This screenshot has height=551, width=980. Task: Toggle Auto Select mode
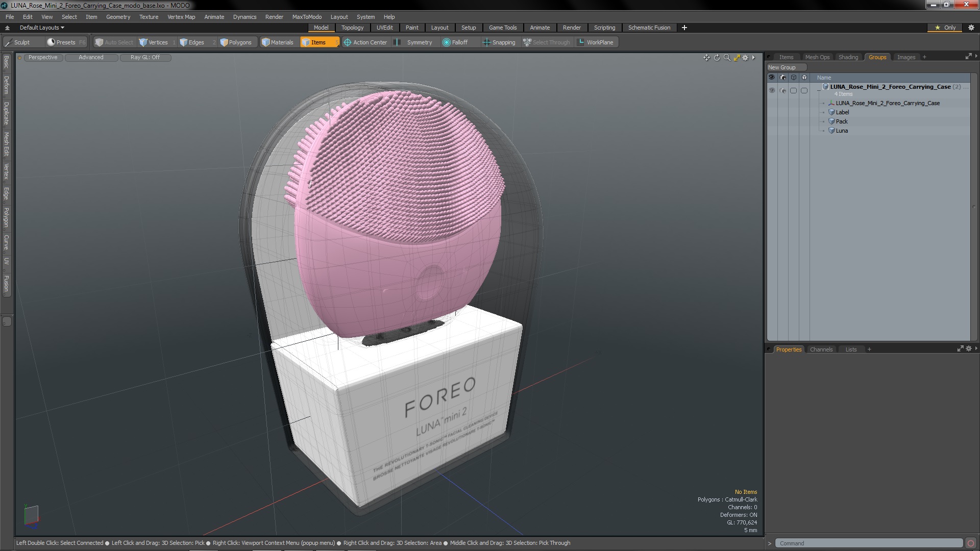pos(114,42)
